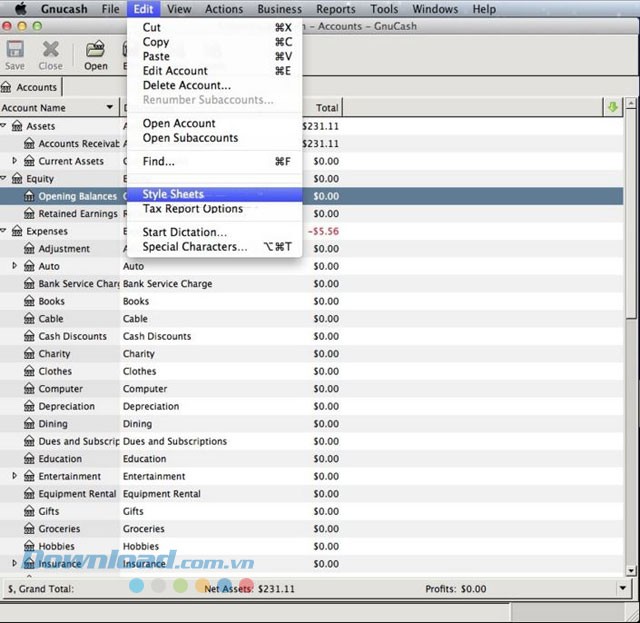Viewport: 640px width, 623px height.
Task: Collapse the Assets account tree
Action: click(4, 126)
